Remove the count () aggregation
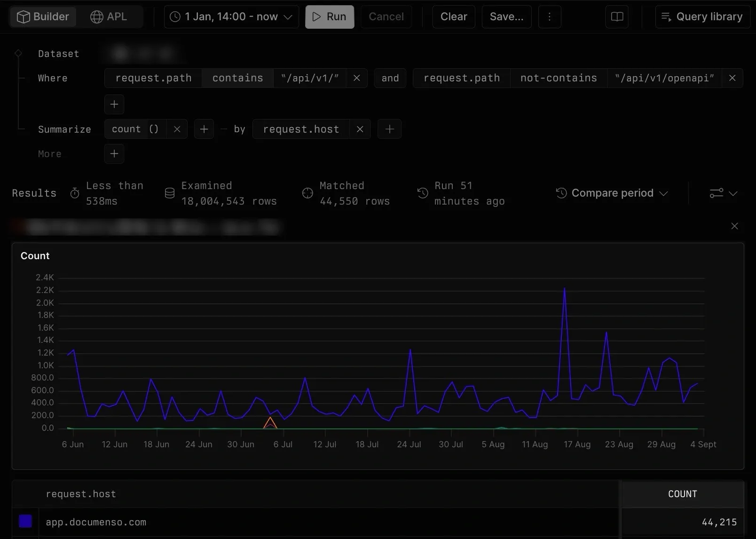The image size is (756, 539). (x=177, y=129)
